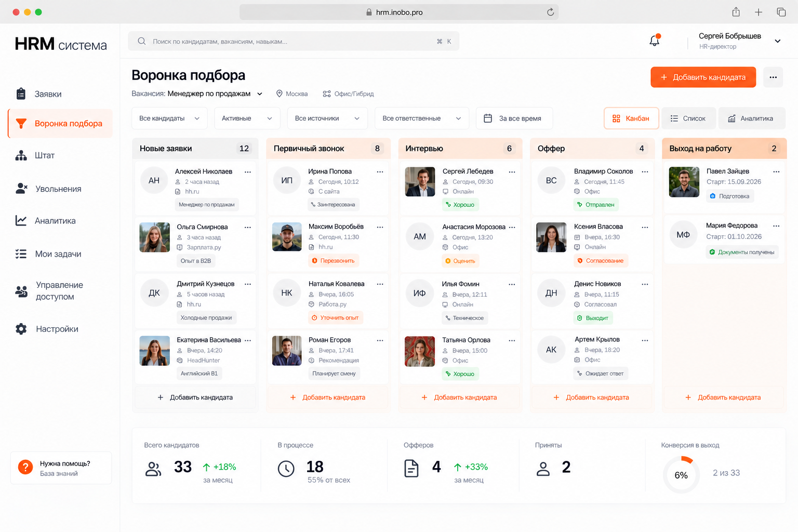
Task: Open card menu for Ирина Попова
Action: (x=380, y=171)
